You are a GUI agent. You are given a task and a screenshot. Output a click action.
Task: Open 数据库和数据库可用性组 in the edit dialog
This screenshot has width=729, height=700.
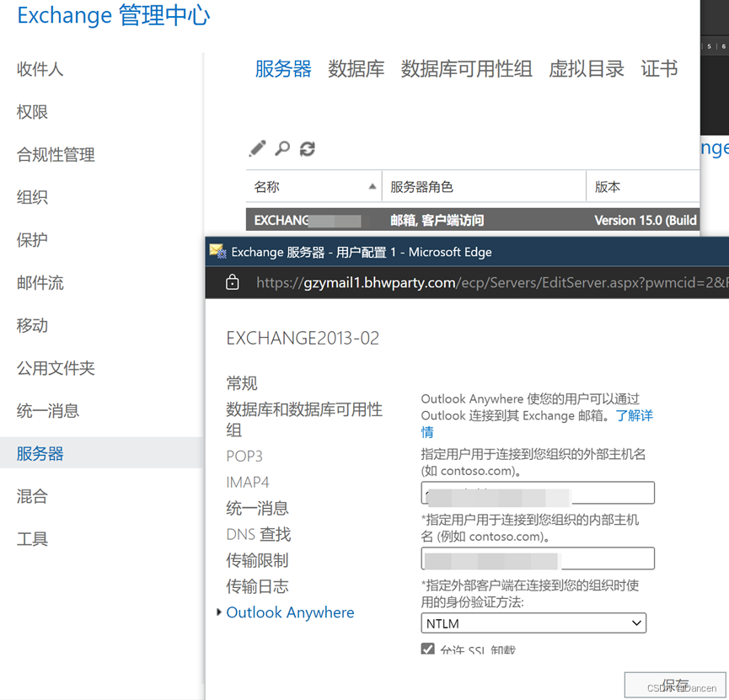(304, 419)
